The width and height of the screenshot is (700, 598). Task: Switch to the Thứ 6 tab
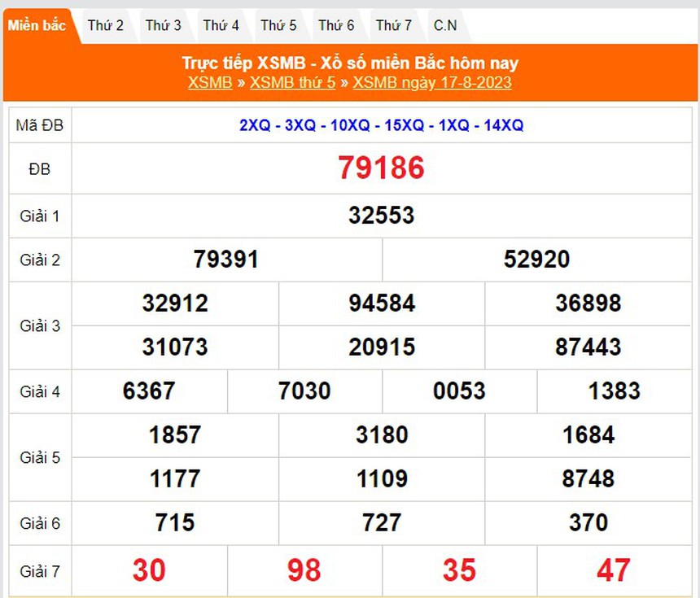click(338, 25)
